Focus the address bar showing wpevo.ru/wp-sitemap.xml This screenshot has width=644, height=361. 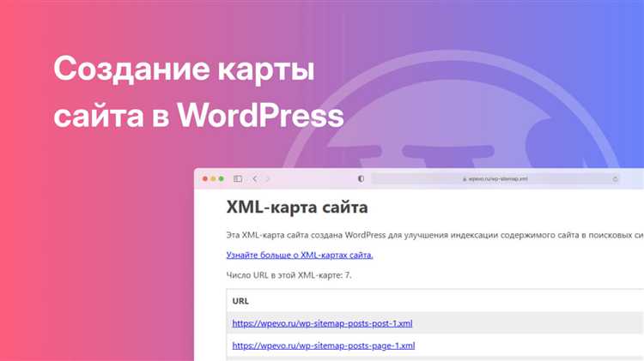pos(495,179)
